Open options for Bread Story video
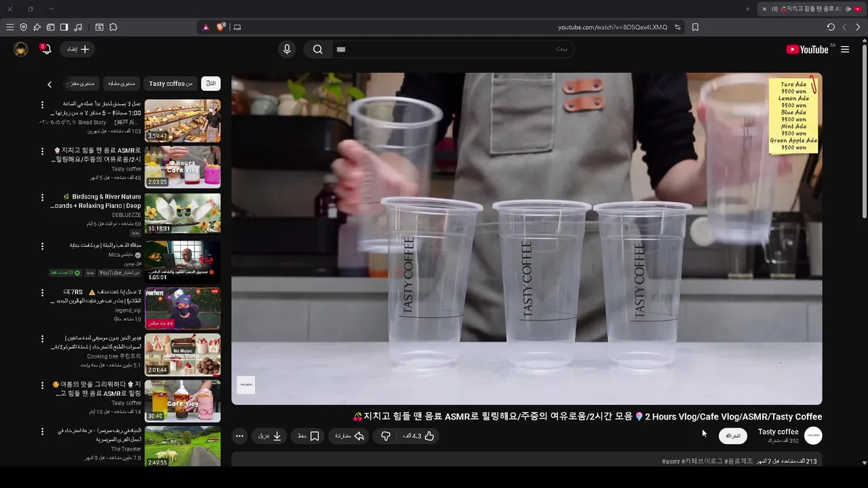 tap(42, 105)
